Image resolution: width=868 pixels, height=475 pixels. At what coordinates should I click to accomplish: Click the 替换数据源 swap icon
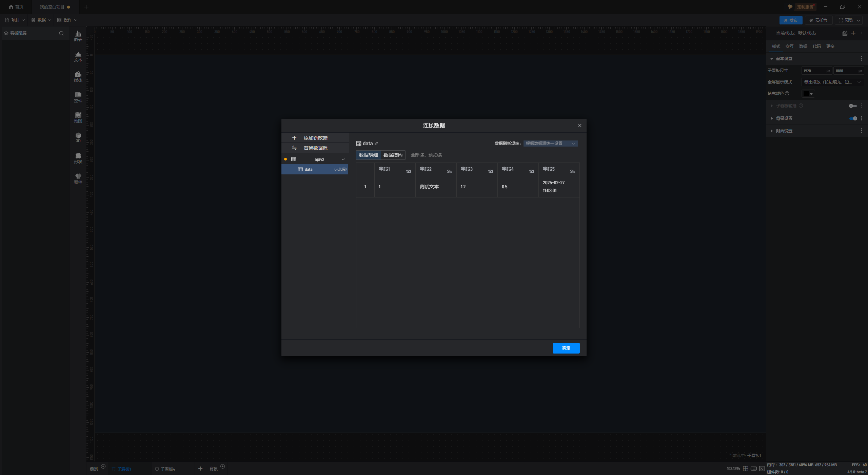[294, 148]
